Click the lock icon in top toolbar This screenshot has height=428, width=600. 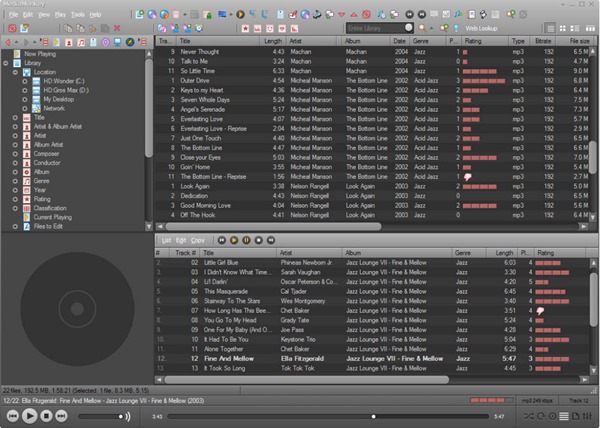pyautogui.click(x=207, y=15)
